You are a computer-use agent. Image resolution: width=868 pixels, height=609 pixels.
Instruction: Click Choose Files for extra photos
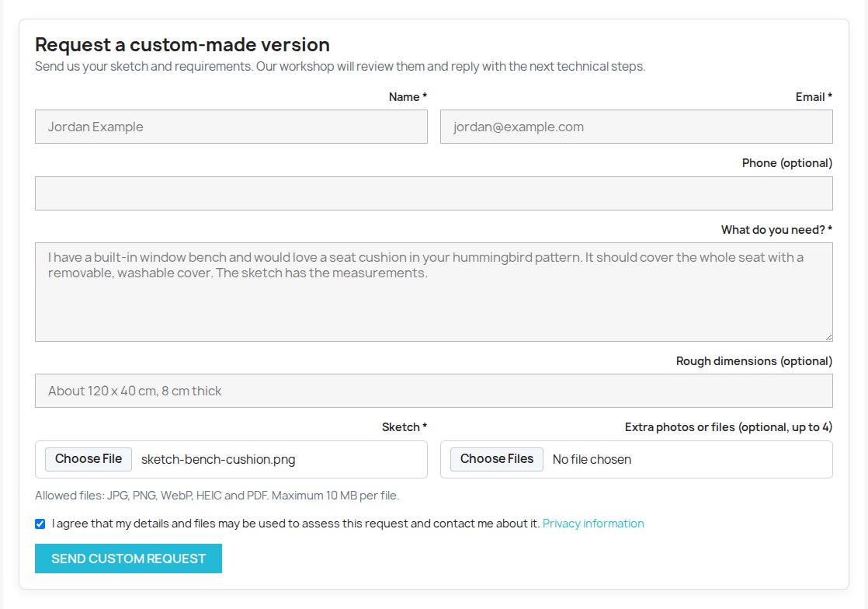497,459
